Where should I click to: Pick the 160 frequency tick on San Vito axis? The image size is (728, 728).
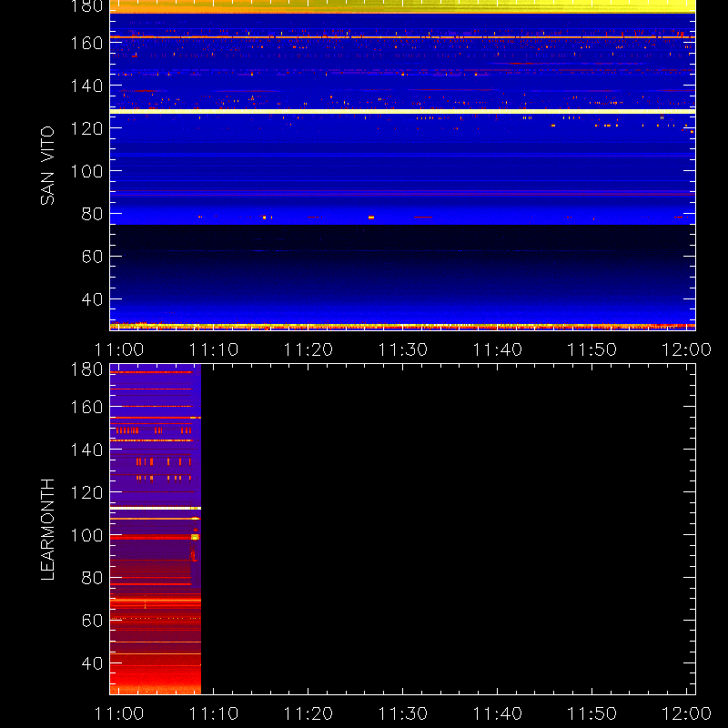(x=86, y=43)
